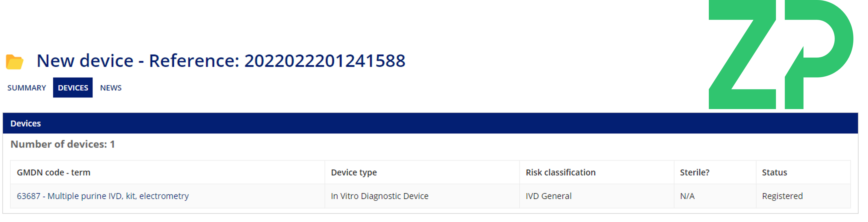Click the Registered status cell
The height and width of the screenshot is (222, 868).
tap(782, 196)
